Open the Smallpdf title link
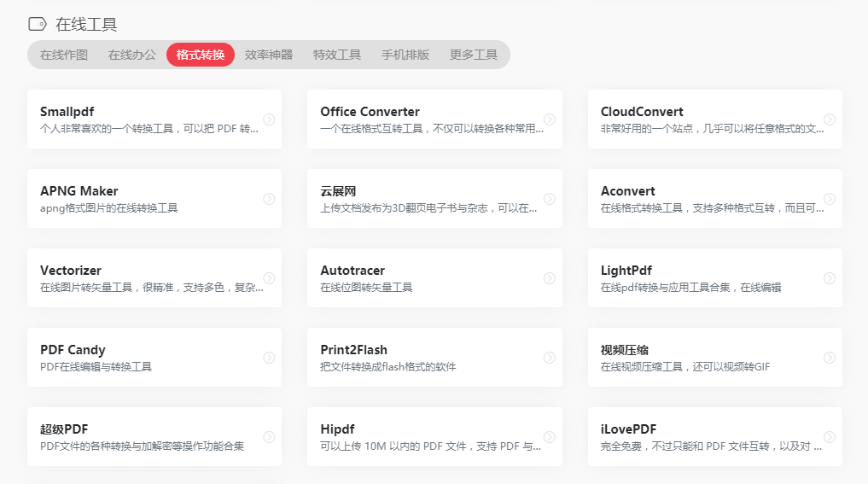 pos(67,111)
